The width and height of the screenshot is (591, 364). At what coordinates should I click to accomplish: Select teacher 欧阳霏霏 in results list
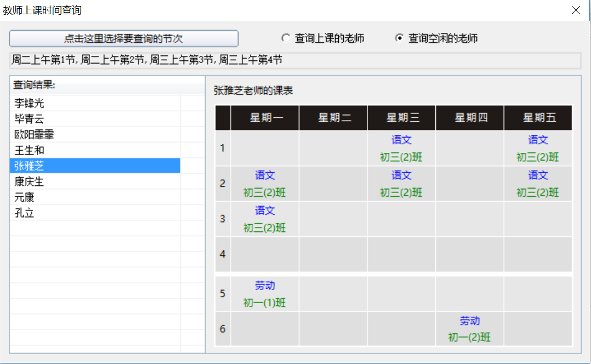point(95,134)
